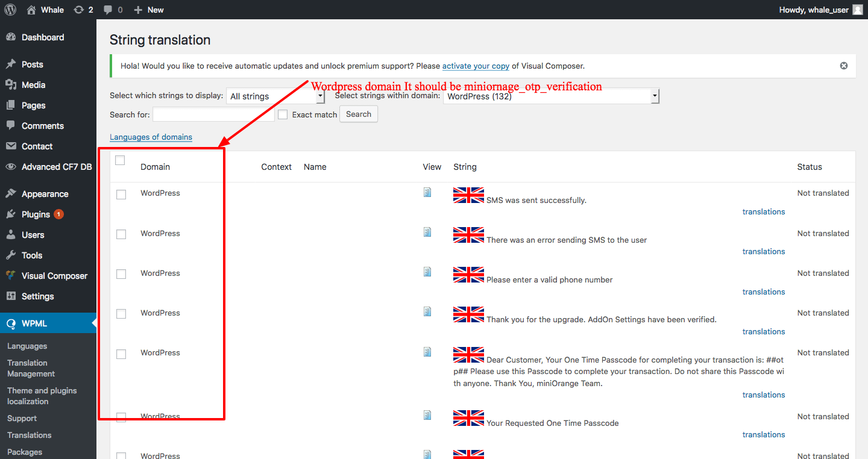
Task: Open the comments bubble icon in the admin bar
Action: tap(110, 10)
